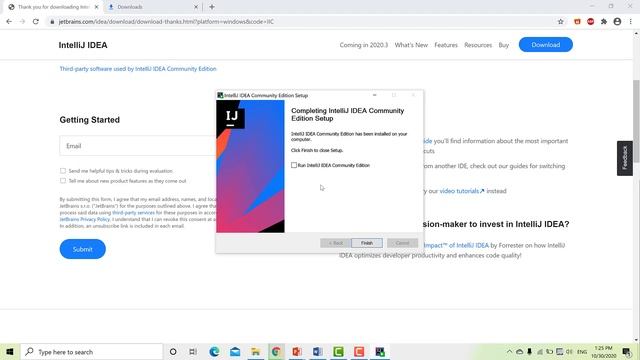Image resolution: width=640 pixels, height=360 pixels.
Task: Open the video tutorials link
Action: [x=462, y=191]
